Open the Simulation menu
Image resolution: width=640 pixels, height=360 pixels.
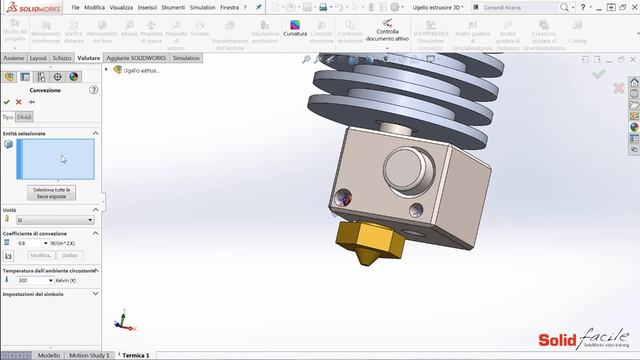[x=202, y=7]
